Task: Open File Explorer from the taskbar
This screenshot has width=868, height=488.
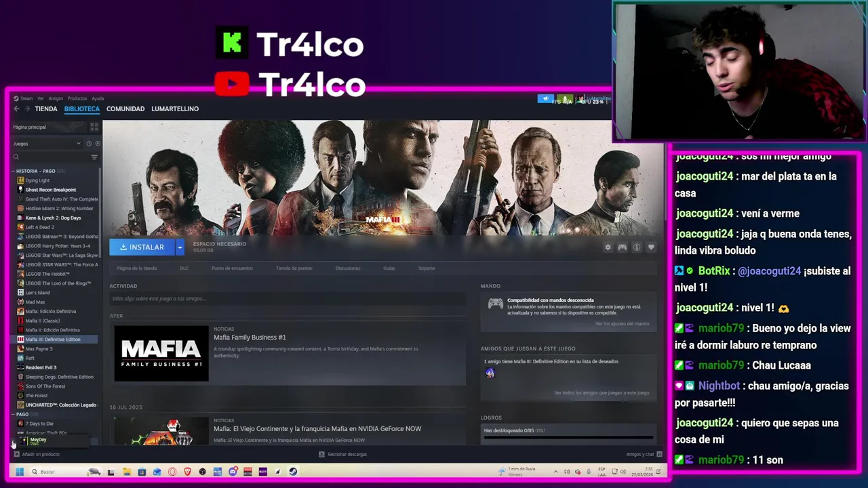Action: point(126,472)
